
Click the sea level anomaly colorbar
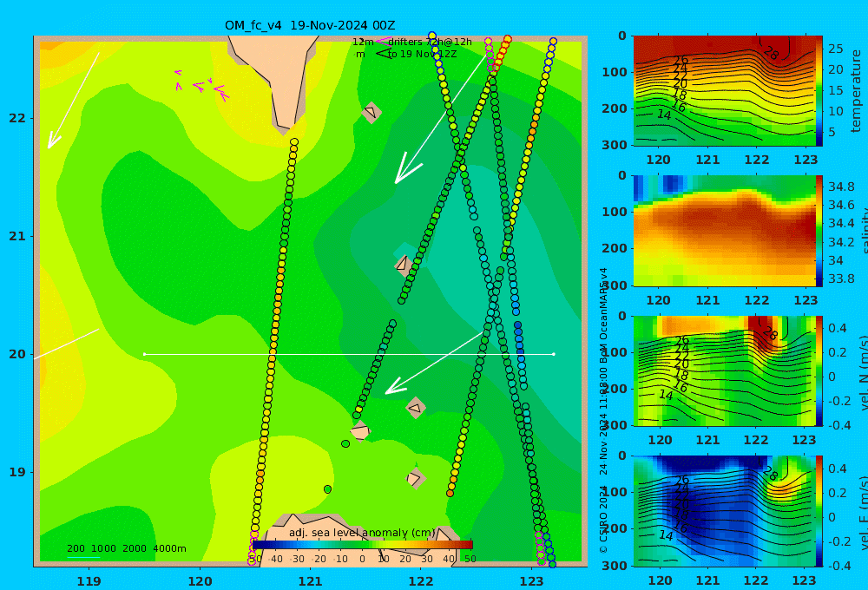[x=363, y=545]
